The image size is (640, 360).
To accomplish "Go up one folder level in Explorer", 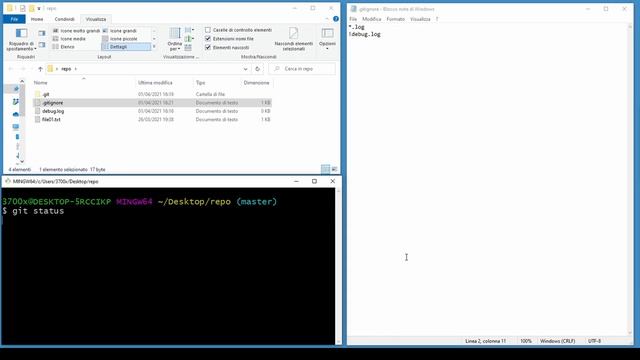I will tap(40, 69).
